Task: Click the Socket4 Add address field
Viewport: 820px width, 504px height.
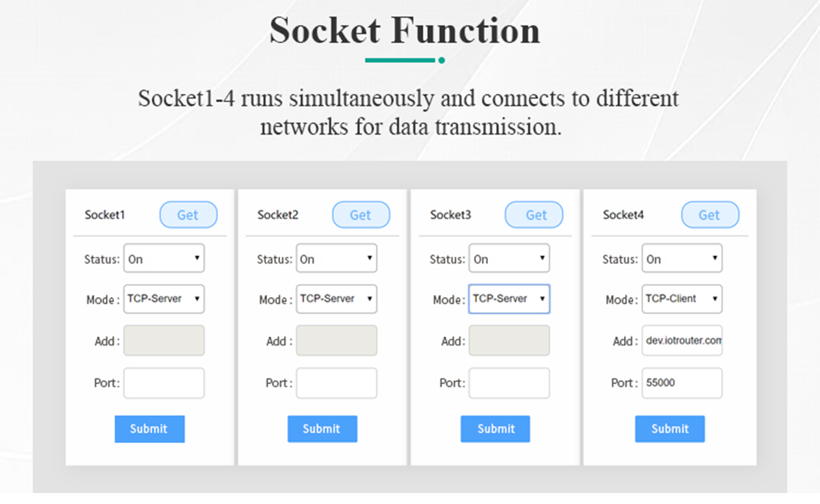Action: (682, 341)
